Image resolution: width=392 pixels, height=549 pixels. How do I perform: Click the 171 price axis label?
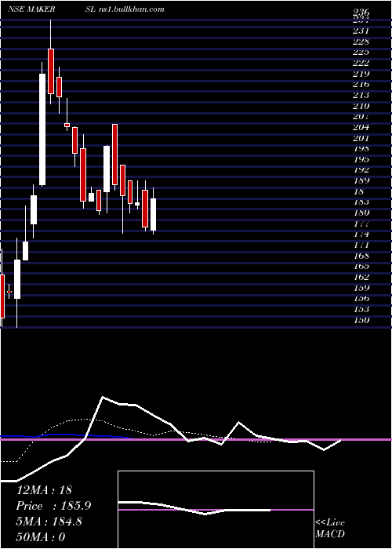coord(361,245)
